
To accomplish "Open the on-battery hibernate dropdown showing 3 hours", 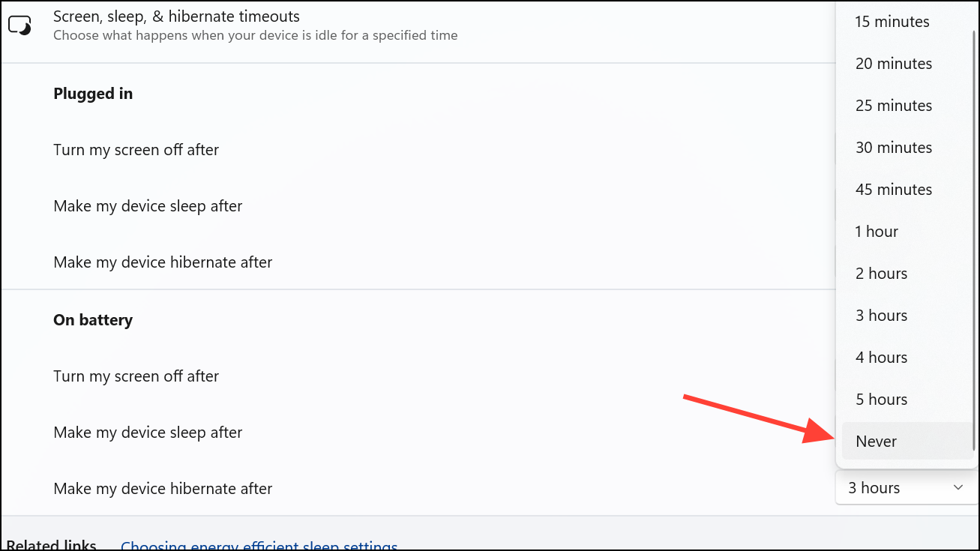I will (x=906, y=488).
